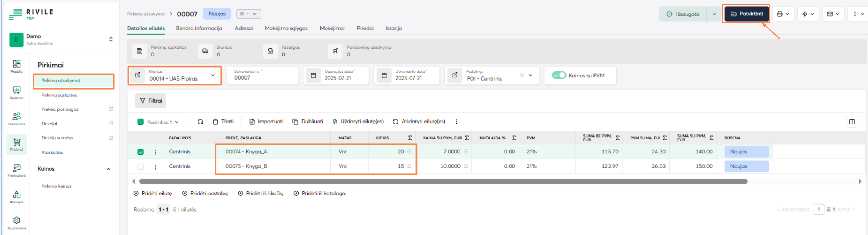
Task: Uncheck the Knyga_A row checkbox
Action: [141, 152]
